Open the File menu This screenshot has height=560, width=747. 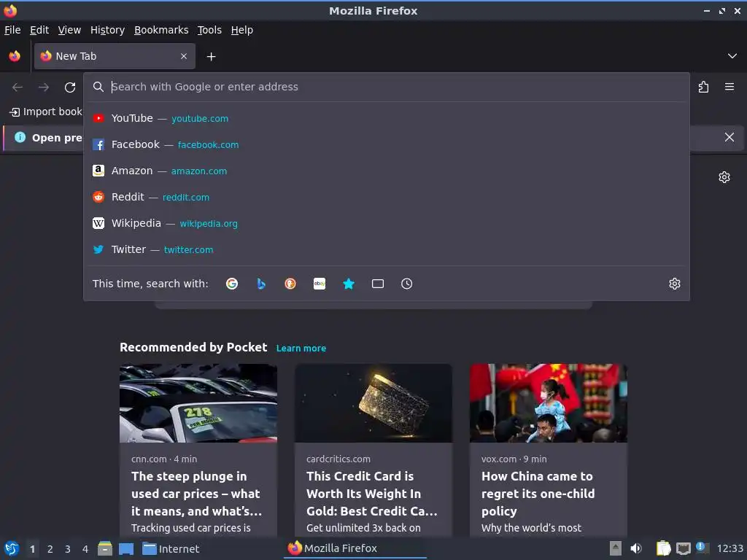12,30
